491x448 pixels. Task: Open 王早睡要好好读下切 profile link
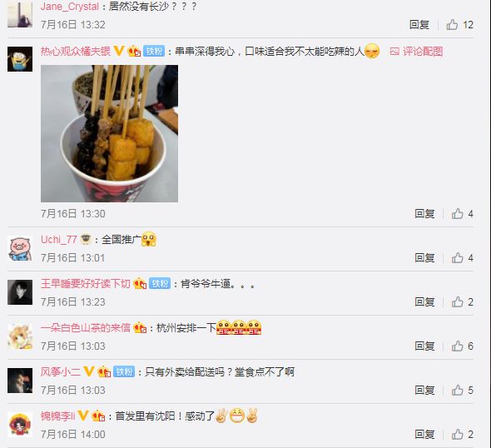pyautogui.click(x=86, y=284)
